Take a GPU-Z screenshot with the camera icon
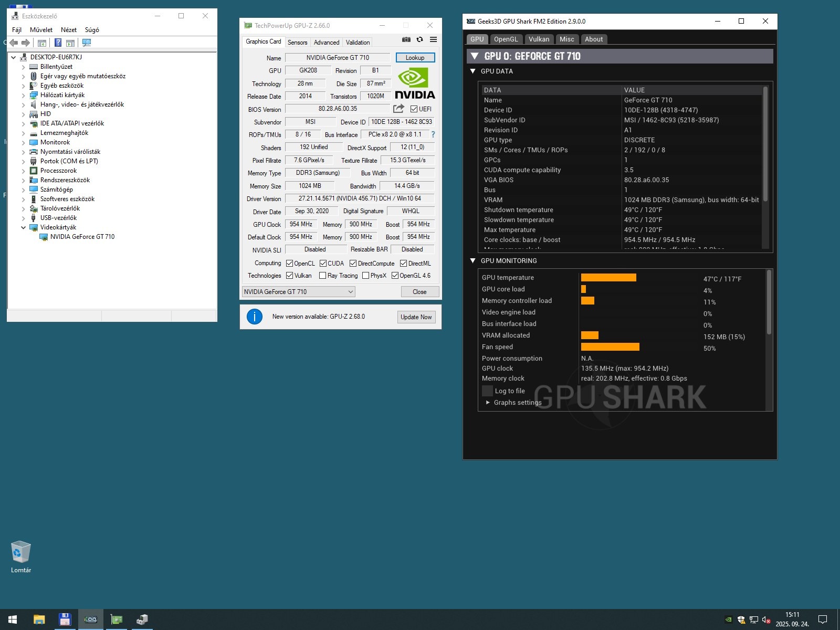This screenshot has width=840, height=630. (x=406, y=39)
